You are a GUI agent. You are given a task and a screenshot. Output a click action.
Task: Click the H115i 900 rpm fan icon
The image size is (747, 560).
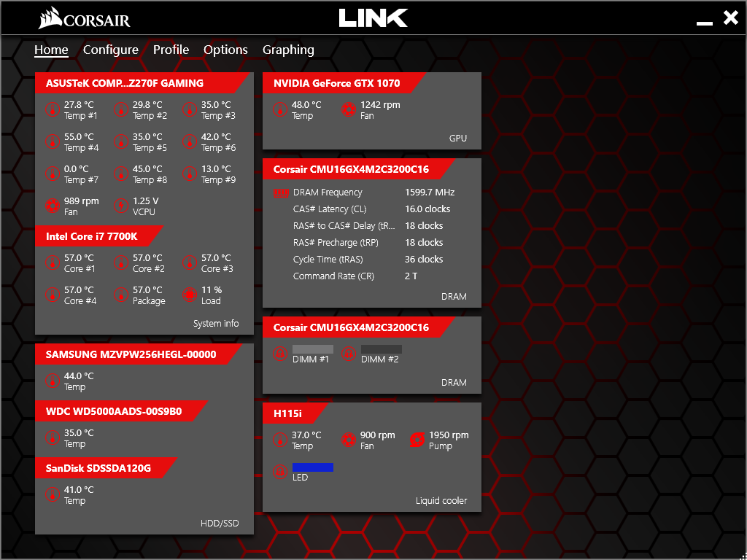pyautogui.click(x=348, y=440)
